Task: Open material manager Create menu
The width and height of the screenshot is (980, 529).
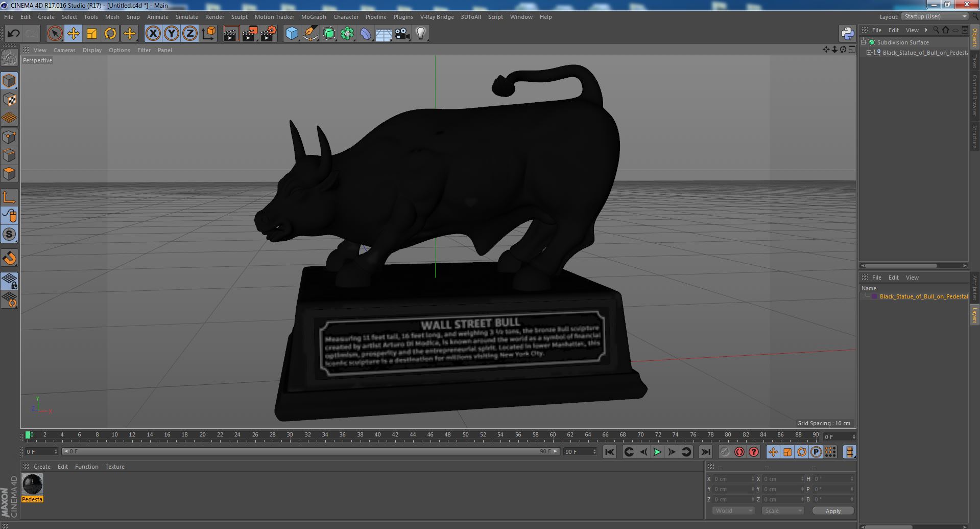Action: click(42, 467)
